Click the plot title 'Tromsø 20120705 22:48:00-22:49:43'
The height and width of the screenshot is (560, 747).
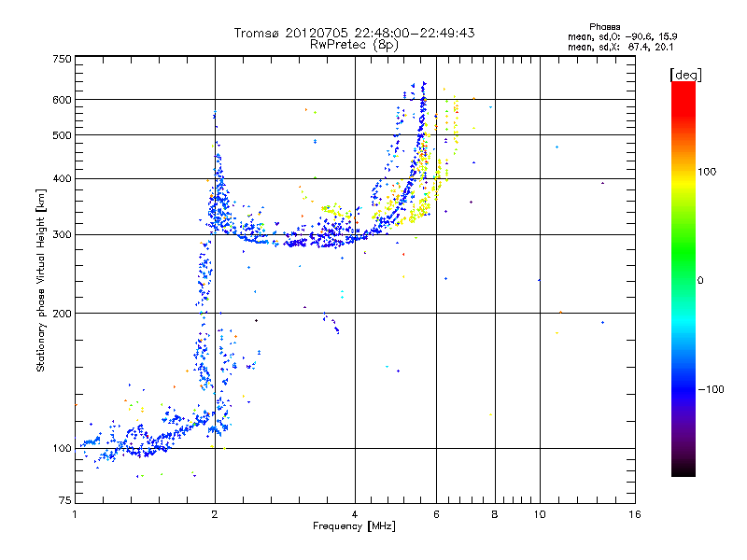click(354, 33)
